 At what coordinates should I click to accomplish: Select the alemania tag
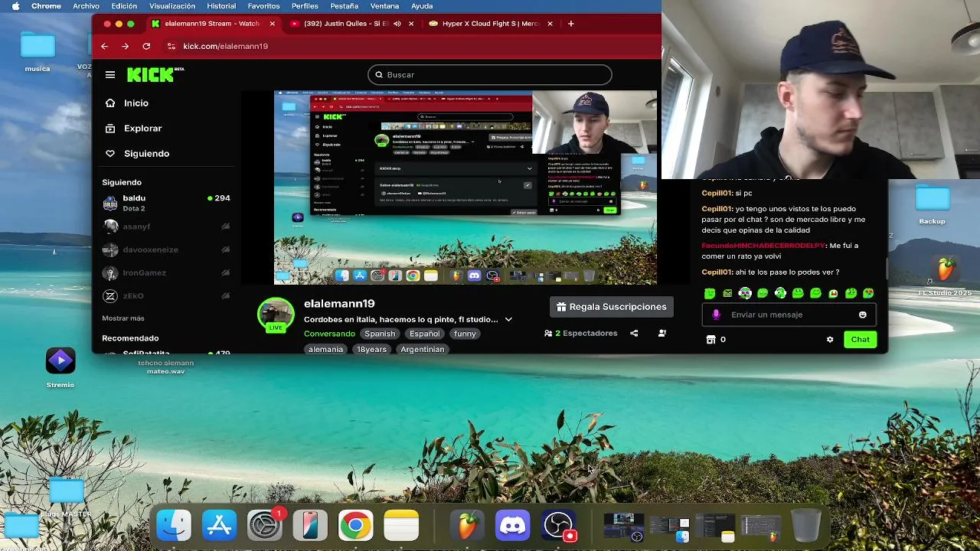325,349
